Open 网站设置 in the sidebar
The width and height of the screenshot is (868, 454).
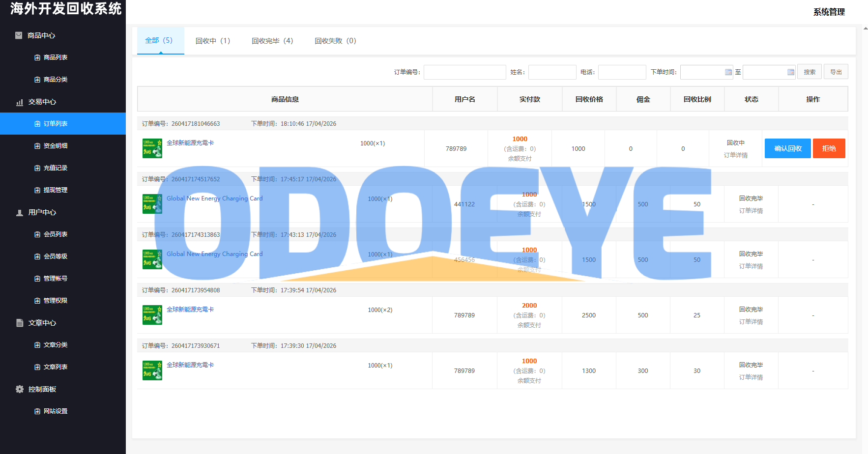[x=56, y=411]
